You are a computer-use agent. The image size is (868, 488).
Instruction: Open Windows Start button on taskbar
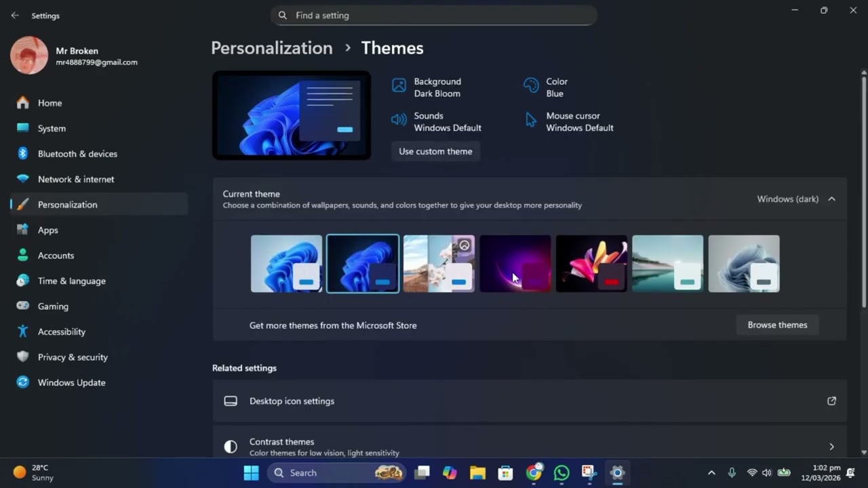251,472
